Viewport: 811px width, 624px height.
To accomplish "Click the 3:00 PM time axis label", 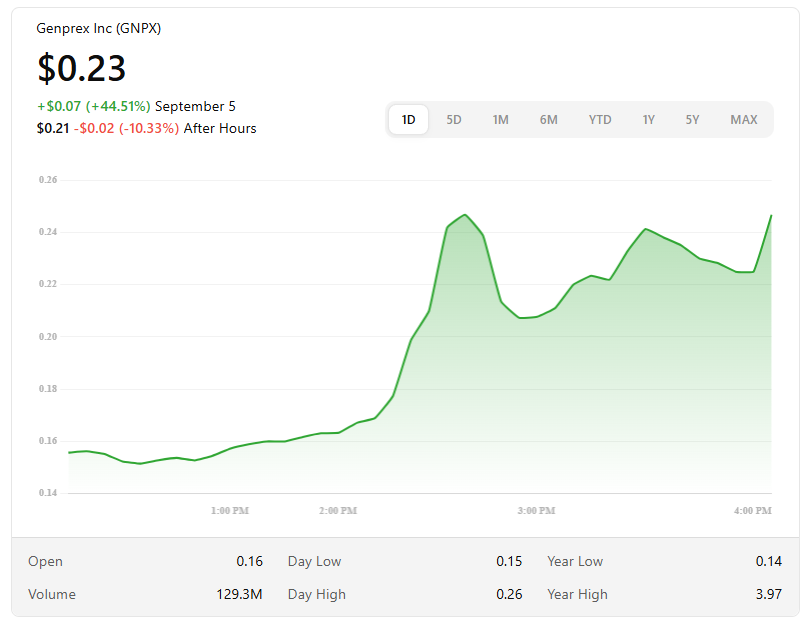I will [536, 510].
